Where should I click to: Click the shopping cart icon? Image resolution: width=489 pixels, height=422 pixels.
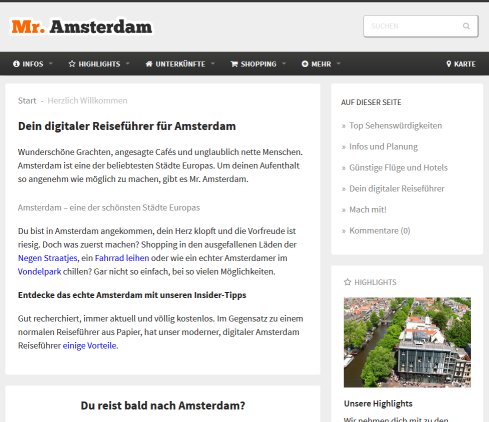[234, 64]
